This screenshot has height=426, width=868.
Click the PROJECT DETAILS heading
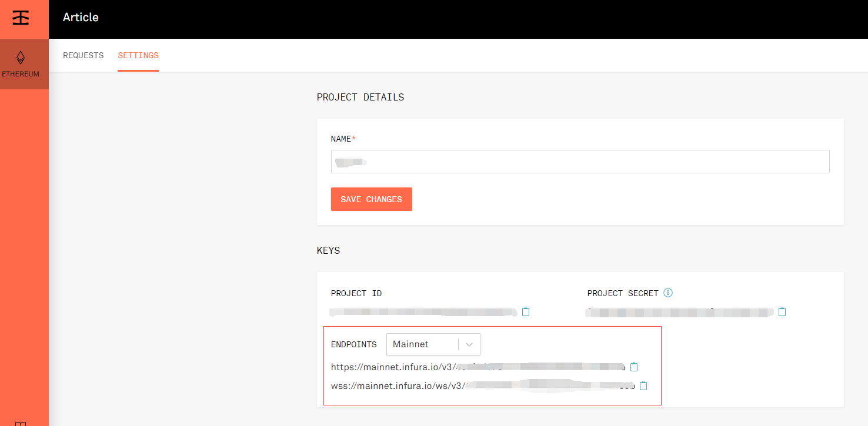[360, 97]
